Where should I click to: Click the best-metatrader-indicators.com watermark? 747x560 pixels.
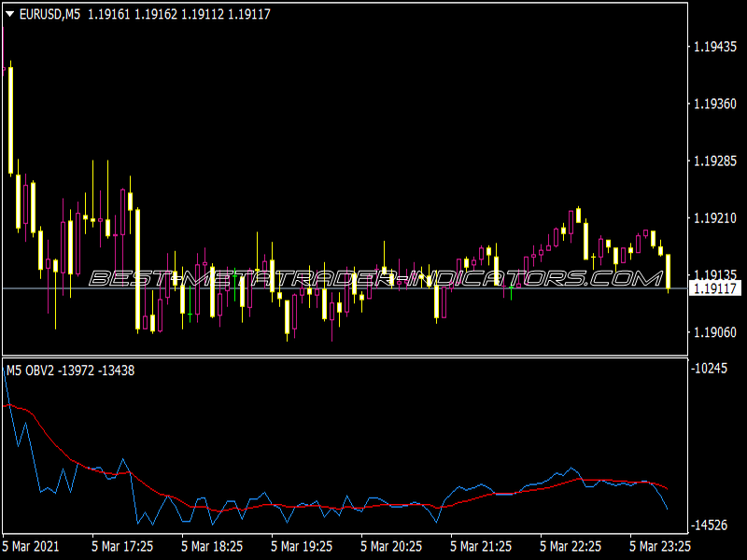[376, 278]
